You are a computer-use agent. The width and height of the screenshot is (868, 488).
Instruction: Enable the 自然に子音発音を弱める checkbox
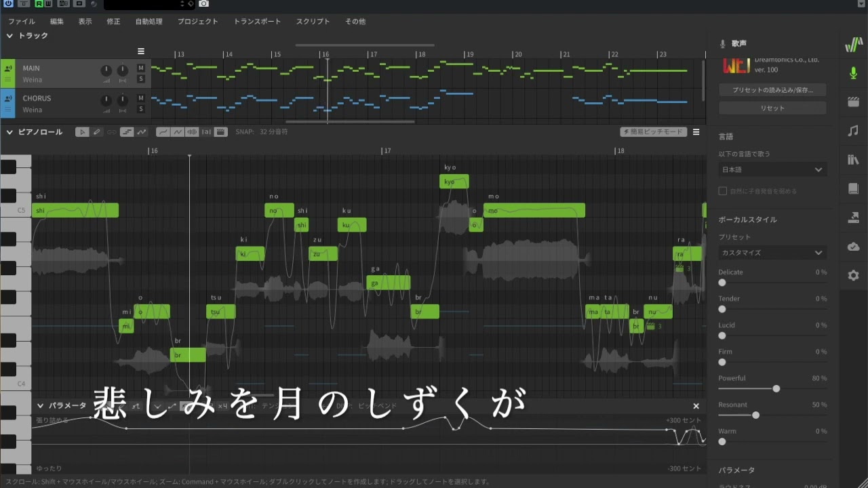[x=723, y=191]
